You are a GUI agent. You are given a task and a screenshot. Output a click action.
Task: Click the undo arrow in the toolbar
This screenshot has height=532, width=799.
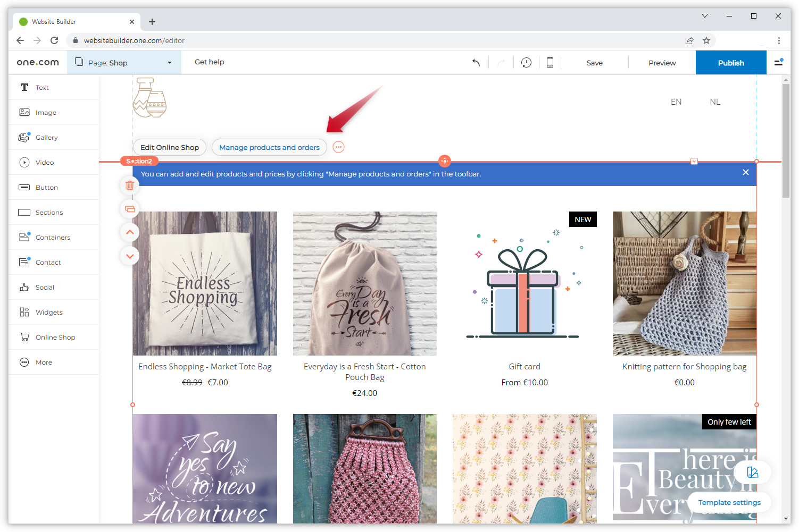[476, 62]
